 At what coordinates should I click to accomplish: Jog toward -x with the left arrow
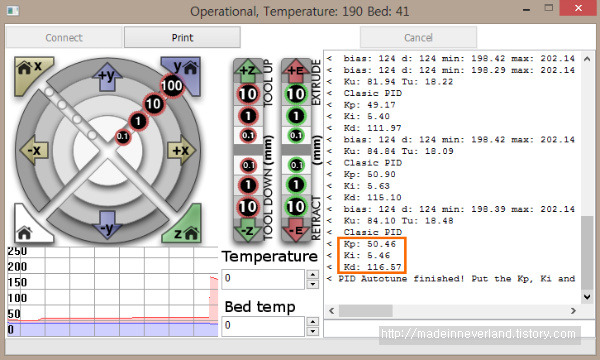(34, 150)
